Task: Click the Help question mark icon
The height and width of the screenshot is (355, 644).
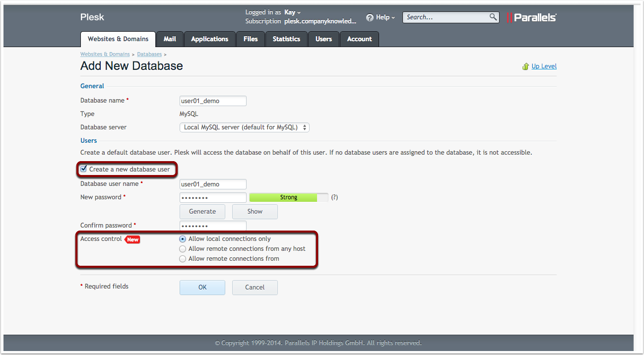Action: pyautogui.click(x=370, y=17)
